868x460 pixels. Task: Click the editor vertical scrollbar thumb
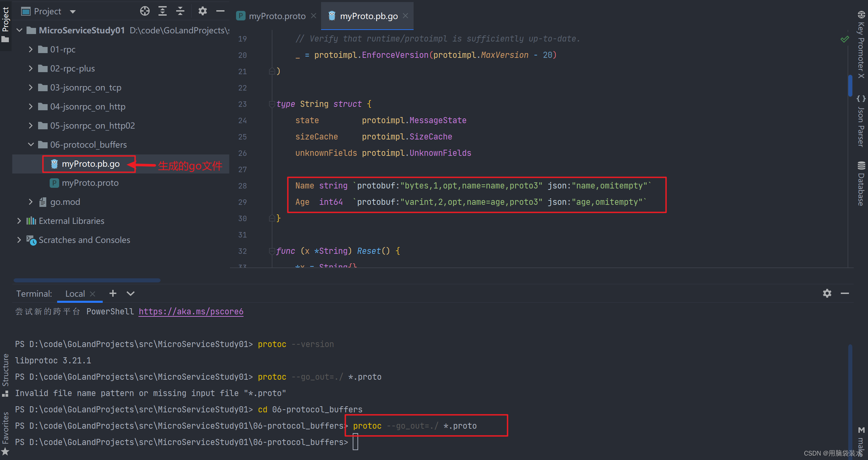click(x=850, y=86)
